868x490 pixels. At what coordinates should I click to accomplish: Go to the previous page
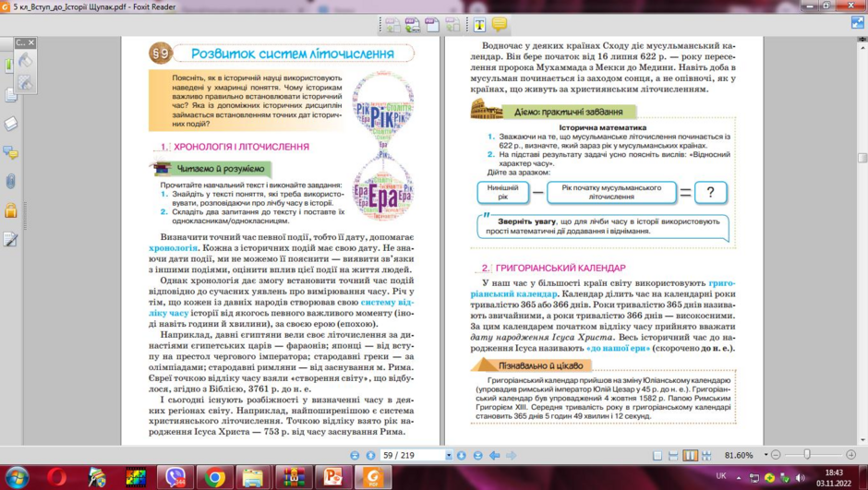pyautogui.click(x=370, y=455)
